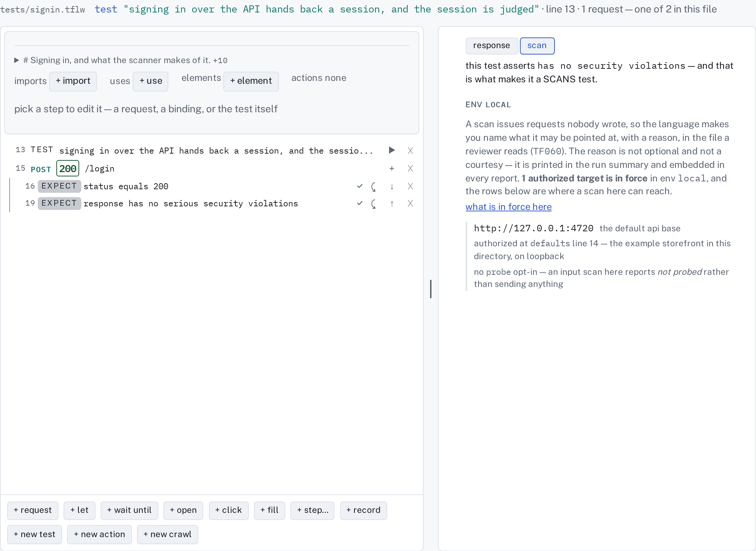
Task: Re-run the security violations expectation
Action: (373, 204)
